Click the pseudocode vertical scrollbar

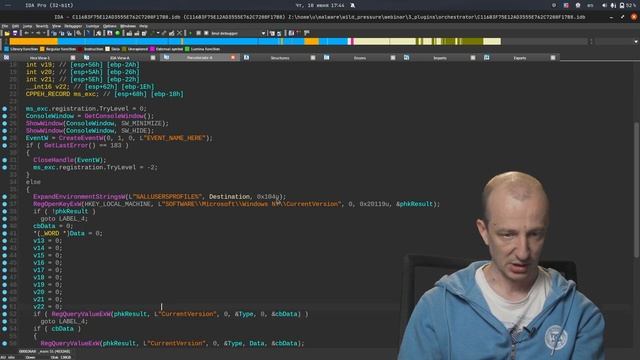click(x=636, y=190)
